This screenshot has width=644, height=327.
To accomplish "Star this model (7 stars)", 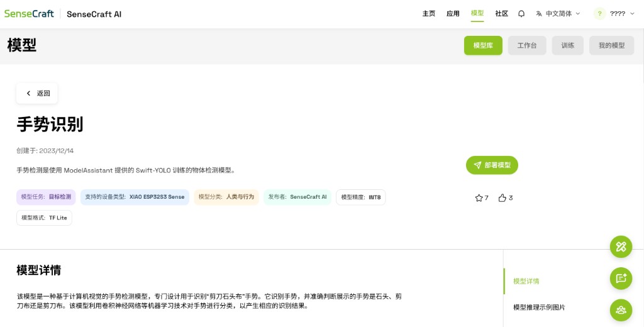I will (x=482, y=198).
